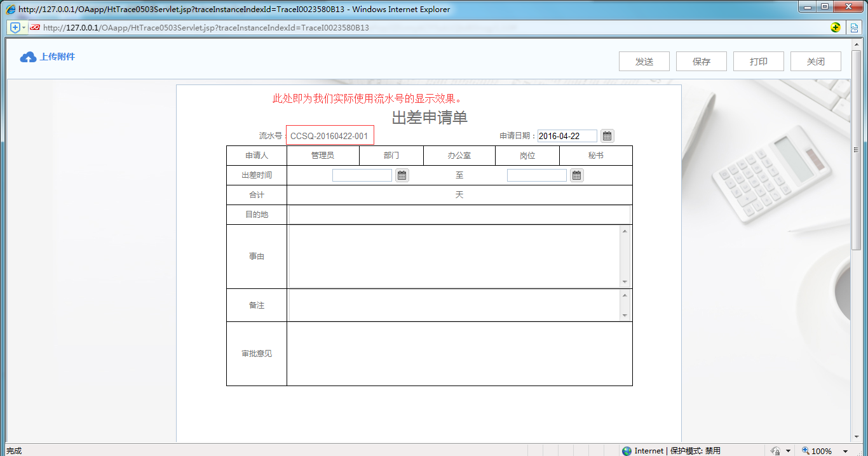The width and height of the screenshot is (868, 456).
Task: Click the Internet zone globe icon
Action: 627,451
